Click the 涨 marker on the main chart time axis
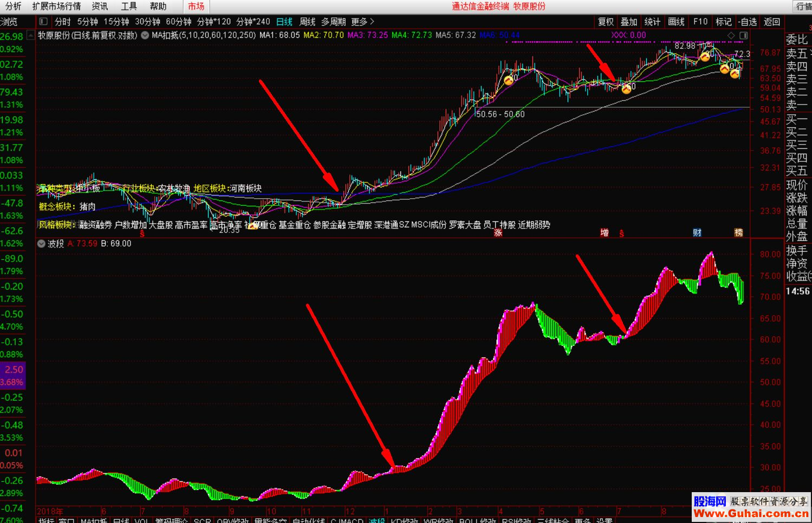The height and width of the screenshot is (523, 812). [x=498, y=232]
